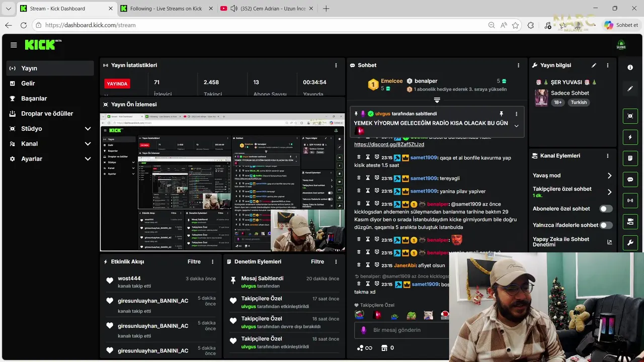Timeout samet1909 on yanina pilav message
Viewport: 644px width, 362px height.
368,191
